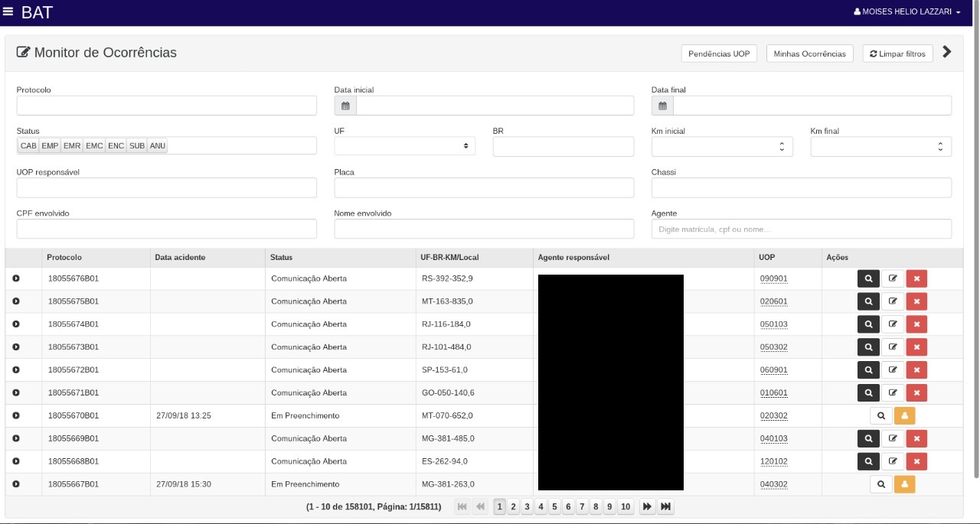Edit occurrence 18055668B01

click(893, 461)
